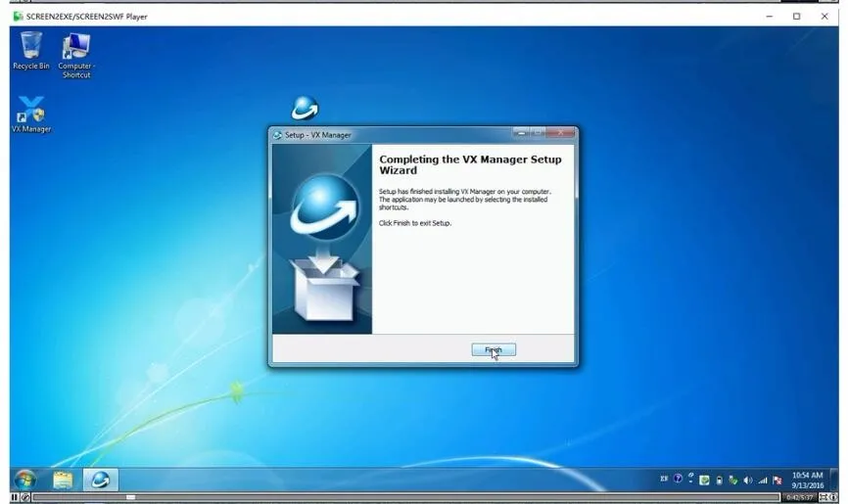Click the safely remove hardware tray icon
848x504 pixels.
pos(733,480)
